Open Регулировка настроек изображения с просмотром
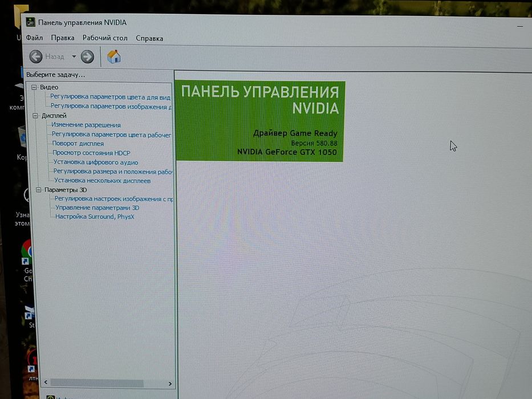The height and width of the screenshot is (399, 532). 113,199
